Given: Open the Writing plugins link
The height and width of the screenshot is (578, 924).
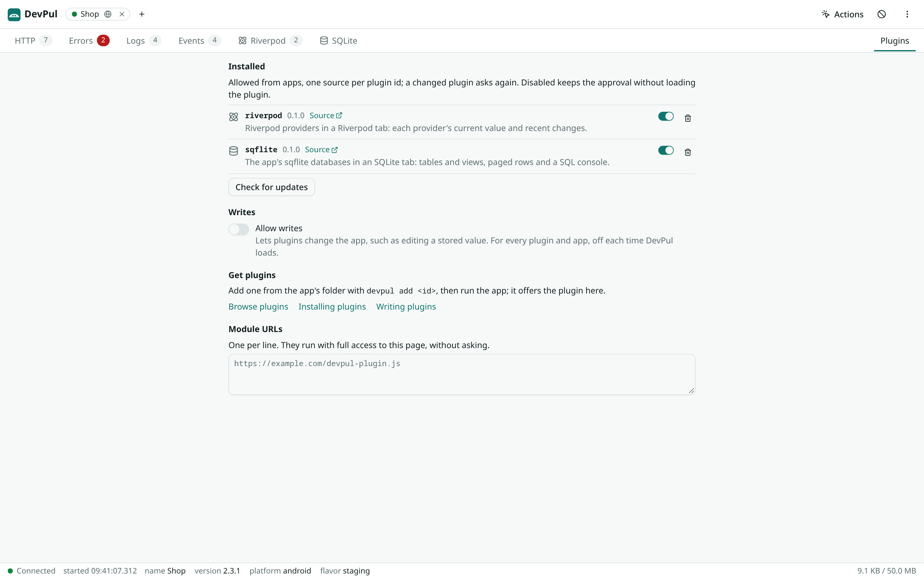Looking at the screenshot, I should click(x=406, y=307).
